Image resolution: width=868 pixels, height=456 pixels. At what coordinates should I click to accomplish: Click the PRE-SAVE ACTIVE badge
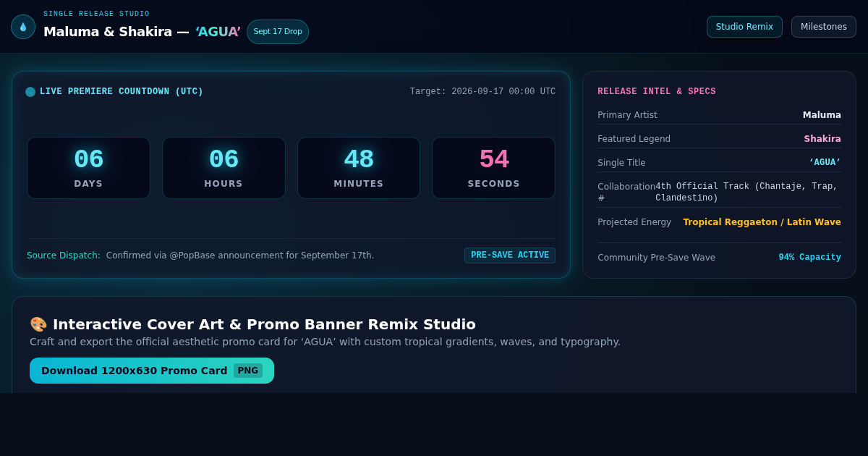[x=510, y=256]
